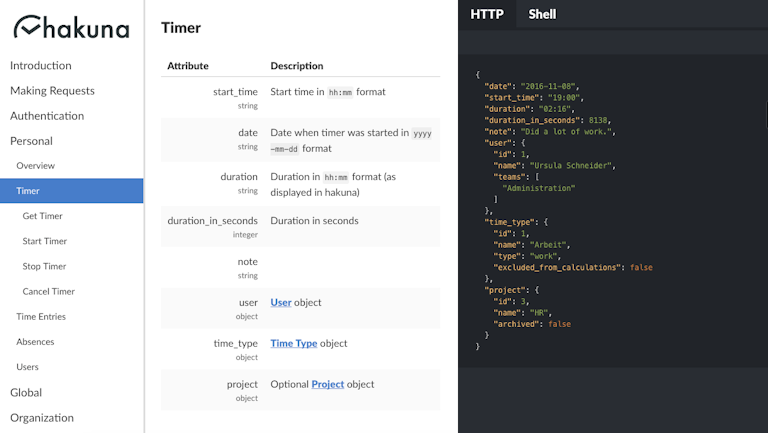Switch to the Shell tab
The width and height of the screenshot is (768, 433).
pos(542,14)
